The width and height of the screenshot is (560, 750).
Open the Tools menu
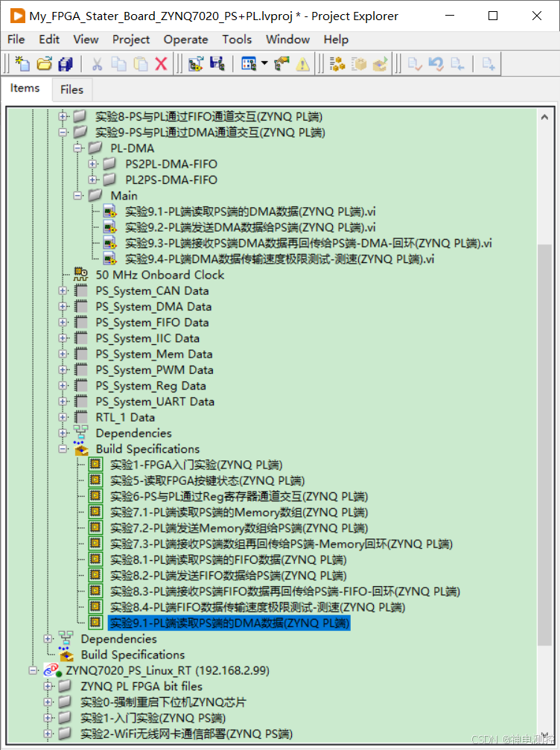coord(237,39)
